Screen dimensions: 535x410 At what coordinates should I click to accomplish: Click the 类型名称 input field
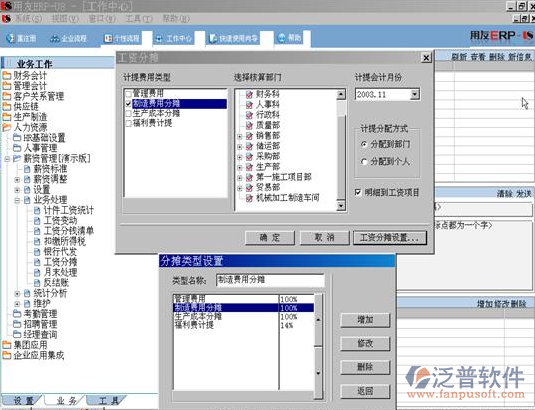(x=270, y=280)
